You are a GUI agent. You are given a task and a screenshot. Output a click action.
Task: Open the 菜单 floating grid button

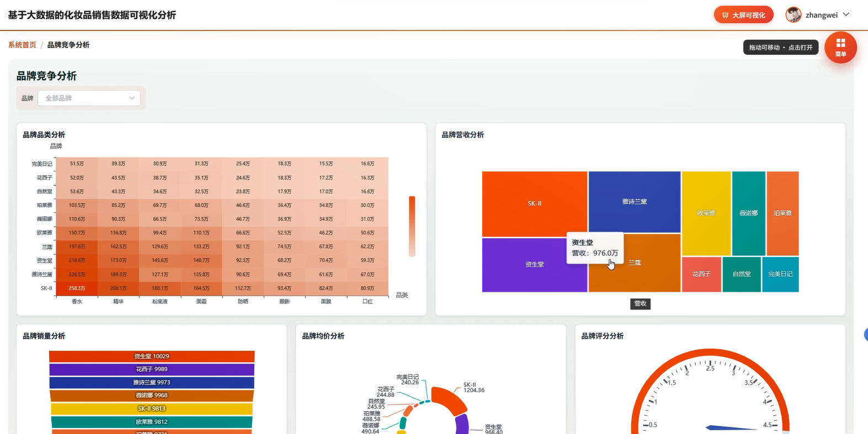(840, 47)
